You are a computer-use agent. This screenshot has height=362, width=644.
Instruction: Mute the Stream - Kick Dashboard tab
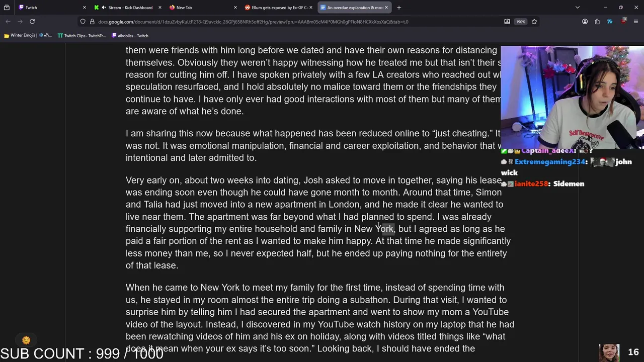[104, 8]
